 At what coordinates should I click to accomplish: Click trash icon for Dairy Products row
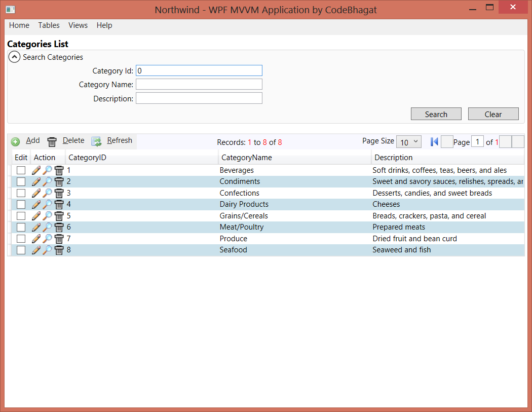tap(59, 204)
